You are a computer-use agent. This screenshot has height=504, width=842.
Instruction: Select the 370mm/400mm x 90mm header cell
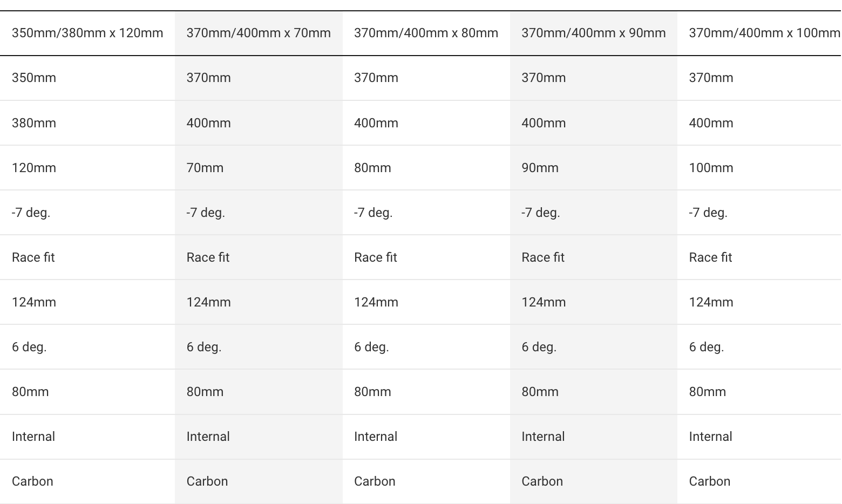tap(593, 33)
